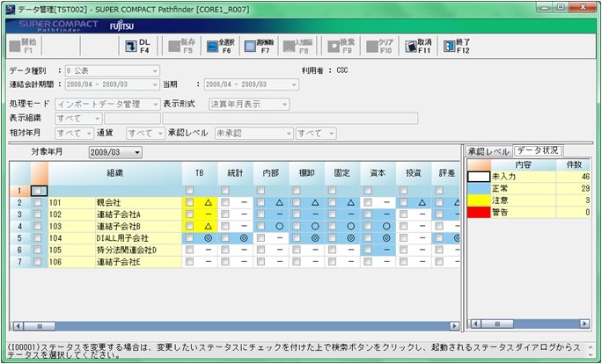Image resolution: width=602 pixels, height=364 pixels.
Task: Open the 表示組織 すべて dropdown
Action: tap(98, 119)
